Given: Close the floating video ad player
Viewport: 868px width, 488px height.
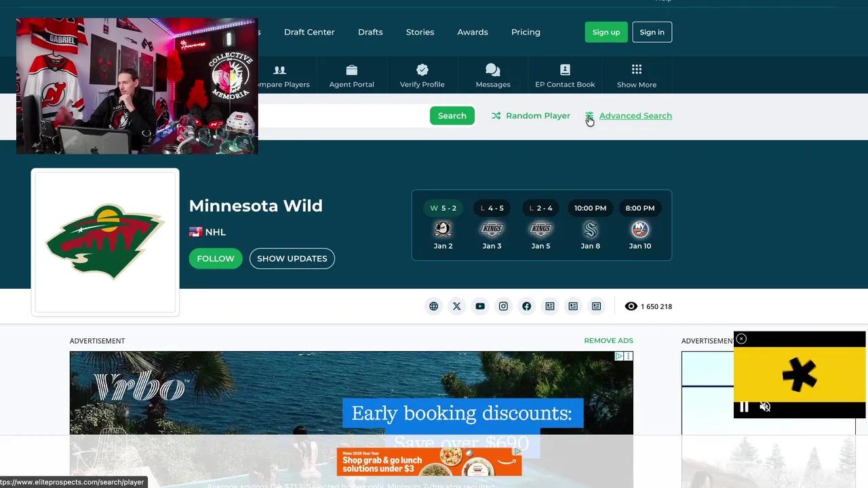Looking at the screenshot, I should click(x=741, y=339).
